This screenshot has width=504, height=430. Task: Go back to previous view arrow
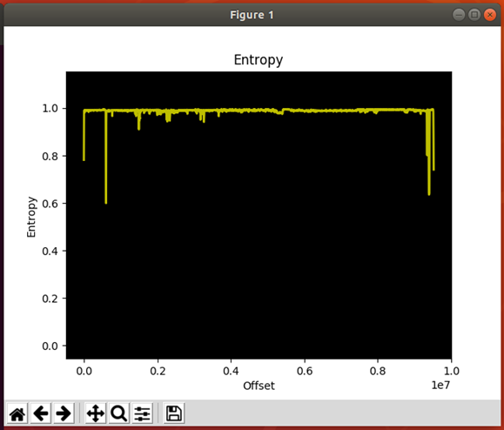[41, 413]
